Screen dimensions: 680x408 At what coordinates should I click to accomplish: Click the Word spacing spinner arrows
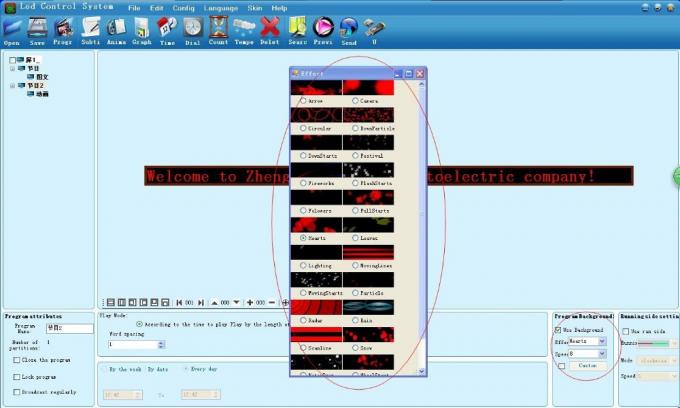[x=161, y=345]
